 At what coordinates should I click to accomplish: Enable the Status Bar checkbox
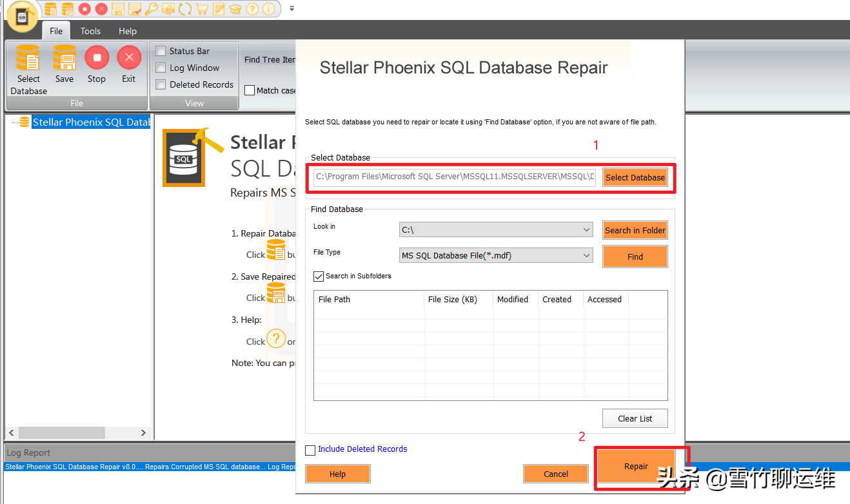[x=161, y=51]
